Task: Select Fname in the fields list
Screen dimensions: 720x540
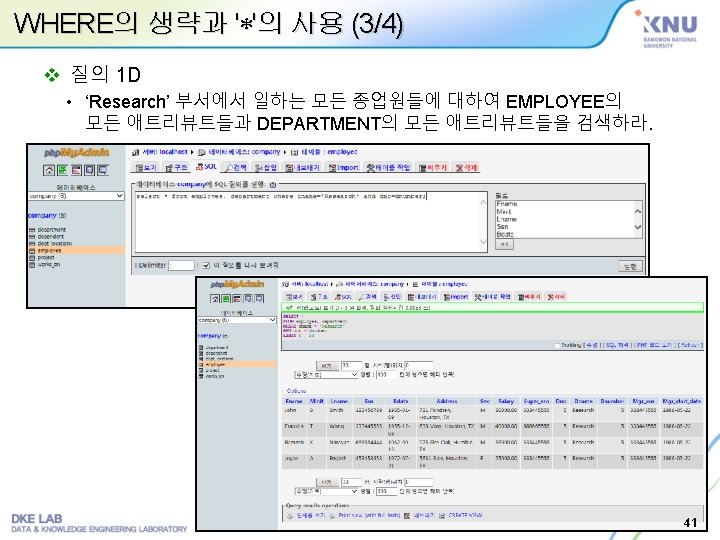Action: [x=507, y=204]
